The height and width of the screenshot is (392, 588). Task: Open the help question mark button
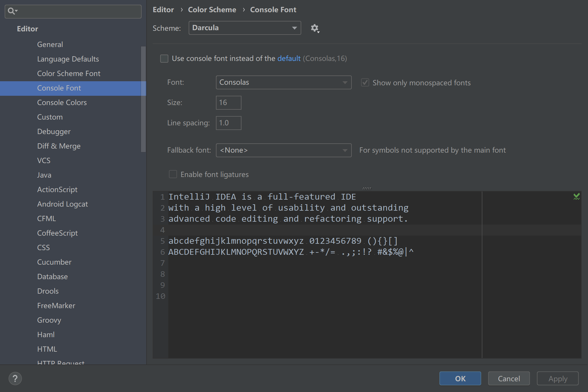pyautogui.click(x=15, y=378)
